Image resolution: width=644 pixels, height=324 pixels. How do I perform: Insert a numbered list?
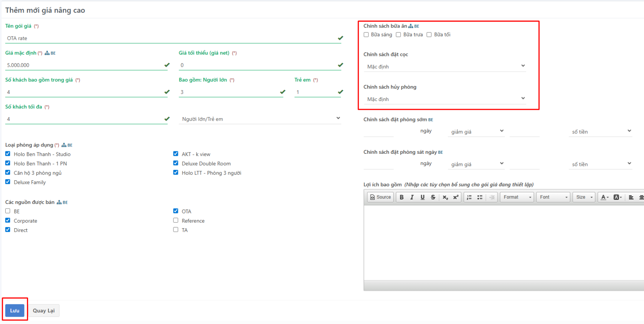[x=469, y=197]
